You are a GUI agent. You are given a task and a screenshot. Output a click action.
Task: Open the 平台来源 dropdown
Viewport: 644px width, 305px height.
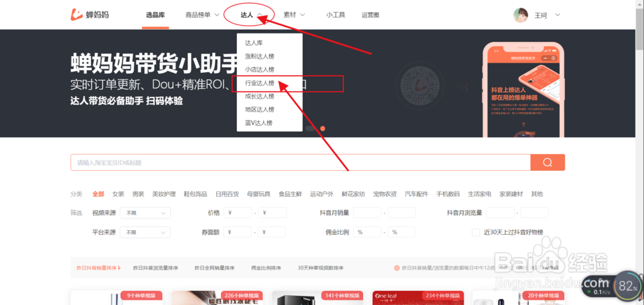point(146,232)
